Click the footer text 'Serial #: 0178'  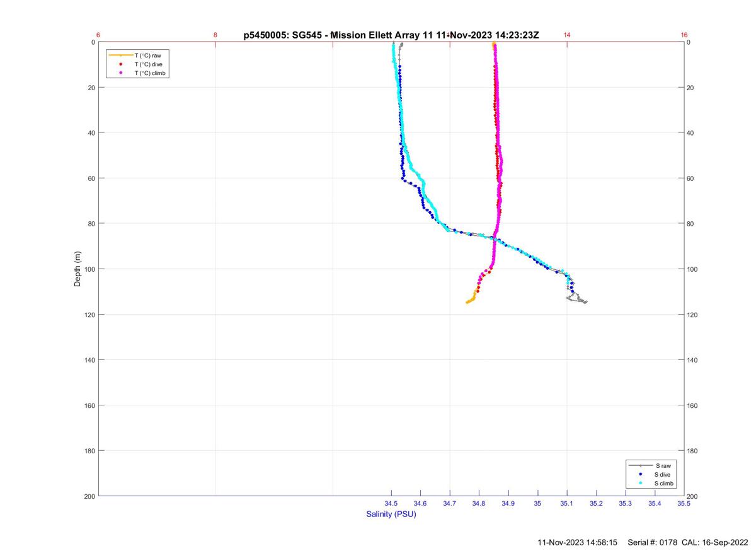point(653,543)
